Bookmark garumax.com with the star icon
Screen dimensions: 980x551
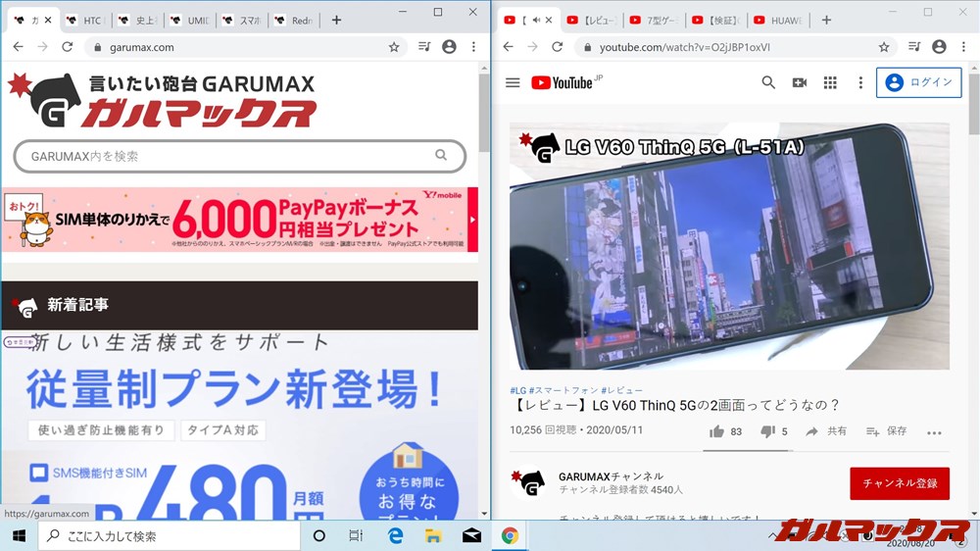click(394, 47)
